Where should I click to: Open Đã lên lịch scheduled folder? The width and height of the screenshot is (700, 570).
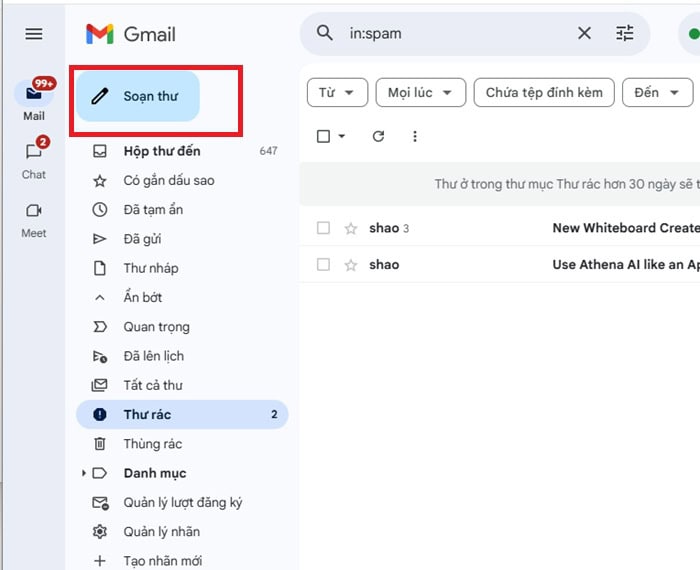(182, 356)
